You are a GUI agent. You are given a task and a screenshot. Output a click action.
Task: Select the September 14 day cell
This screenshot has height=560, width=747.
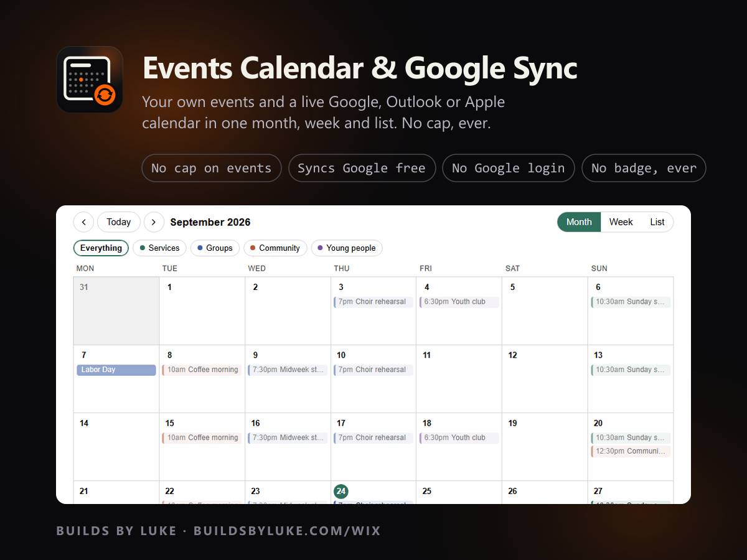(116, 447)
